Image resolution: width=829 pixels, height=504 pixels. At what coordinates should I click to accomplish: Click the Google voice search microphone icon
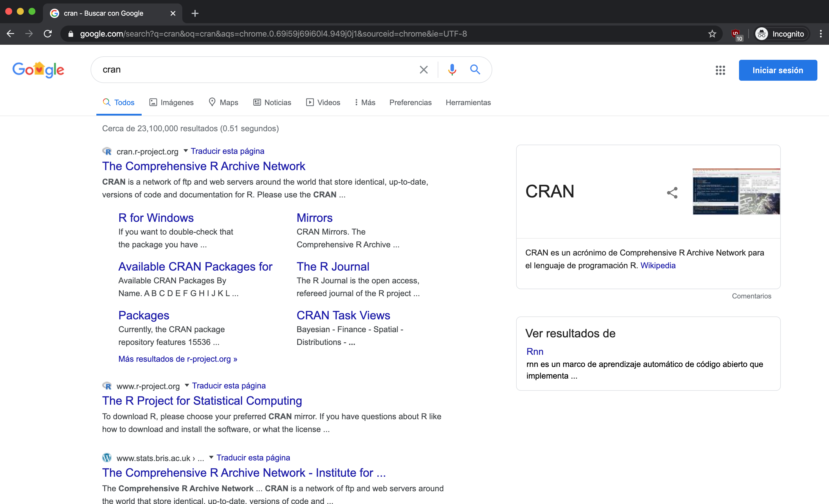click(x=452, y=70)
